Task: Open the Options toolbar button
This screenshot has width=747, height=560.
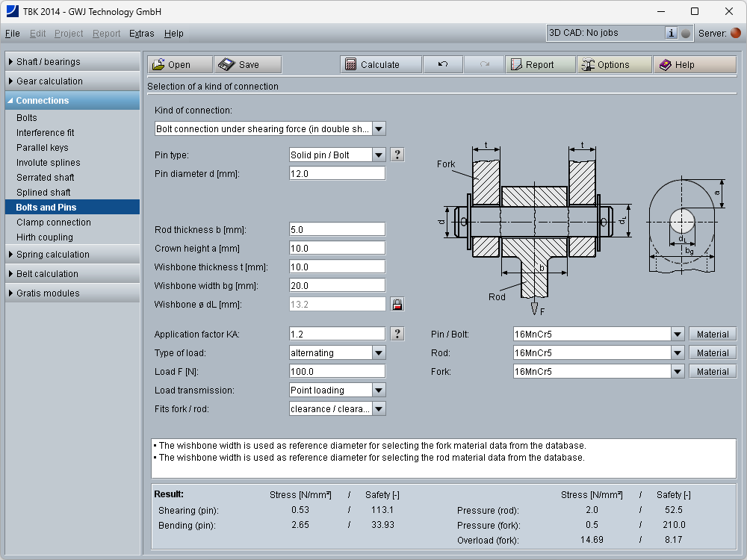Action: pos(614,65)
